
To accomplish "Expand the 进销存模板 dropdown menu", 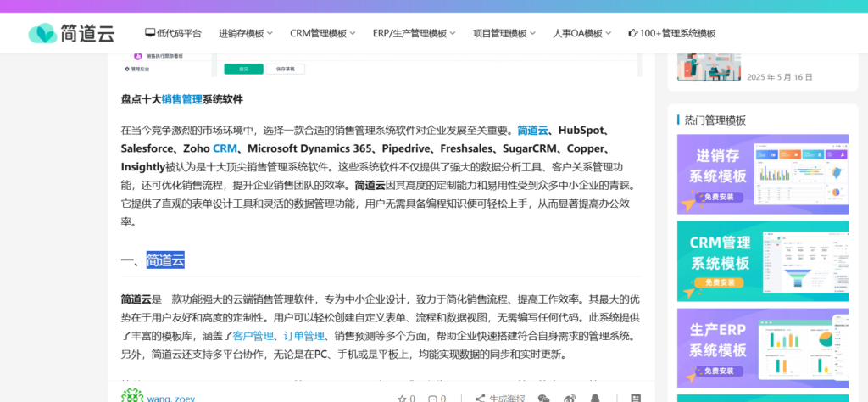I will tap(246, 34).
